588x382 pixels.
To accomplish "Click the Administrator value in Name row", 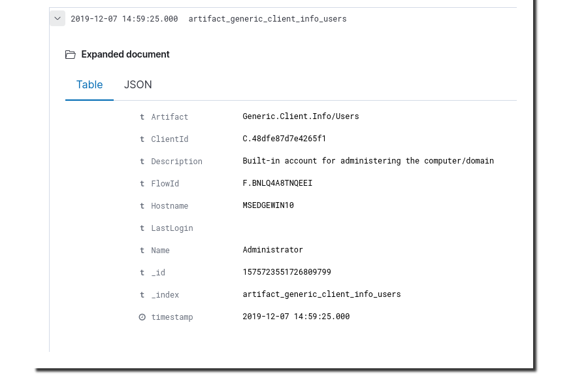I will pyautogui.click(x=272, y=250).
